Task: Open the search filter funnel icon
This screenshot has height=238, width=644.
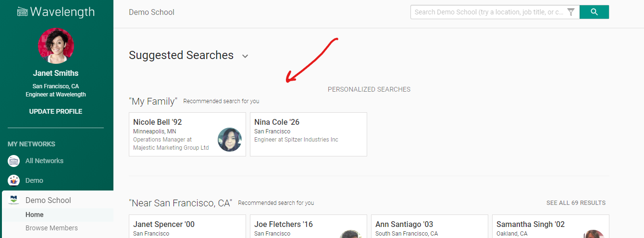Action: pyautogui.click(x=571, y=12)
